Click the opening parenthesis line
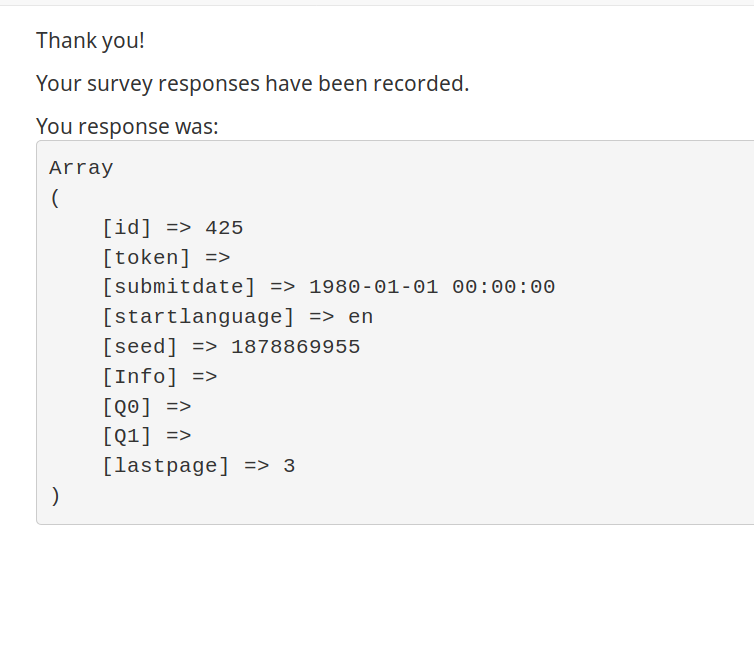Viewport: 754px width, 650px height. 55,198
